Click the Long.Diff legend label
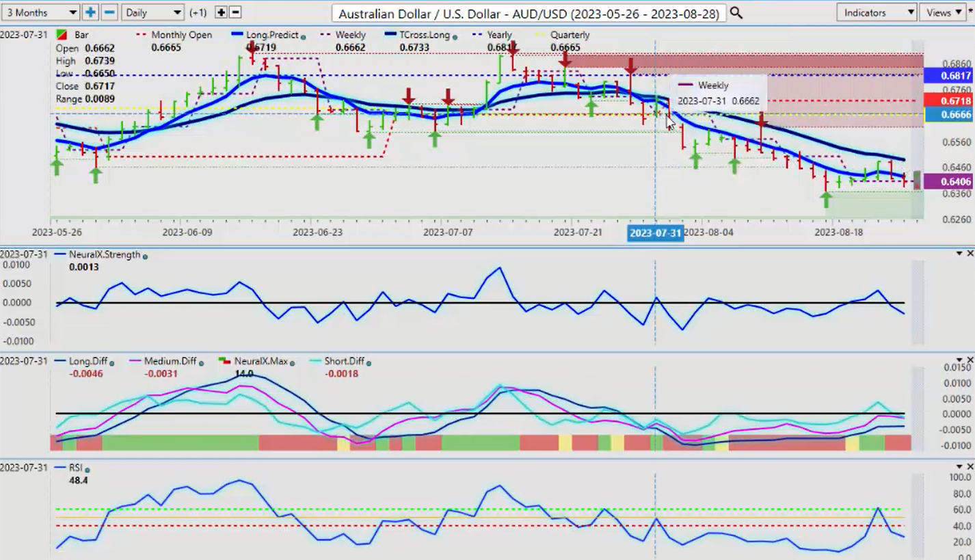Screen dimensions: 975x560 tap(88, 361)
